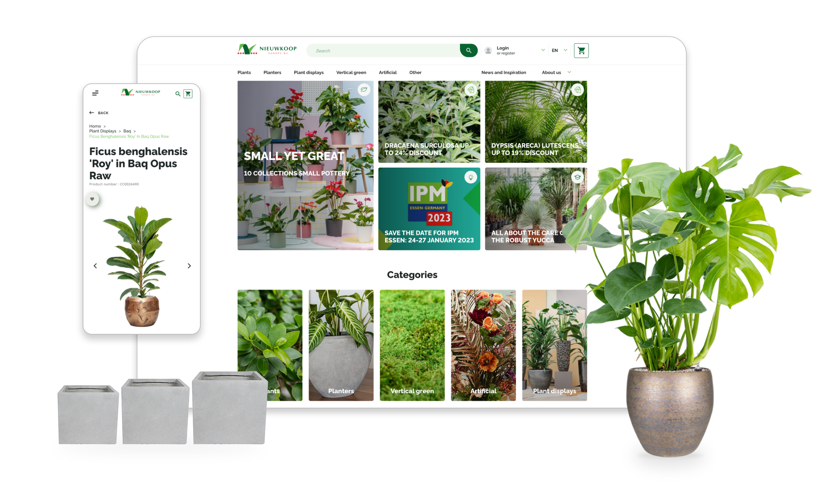Screen dimensions: 835x504
Task: Click the mobile cart icon top right
Action: point(189,93)
